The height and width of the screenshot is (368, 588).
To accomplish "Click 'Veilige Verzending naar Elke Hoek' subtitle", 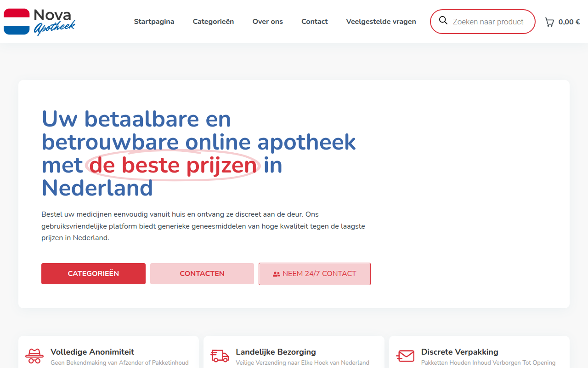I will click(x=302, y=363).
